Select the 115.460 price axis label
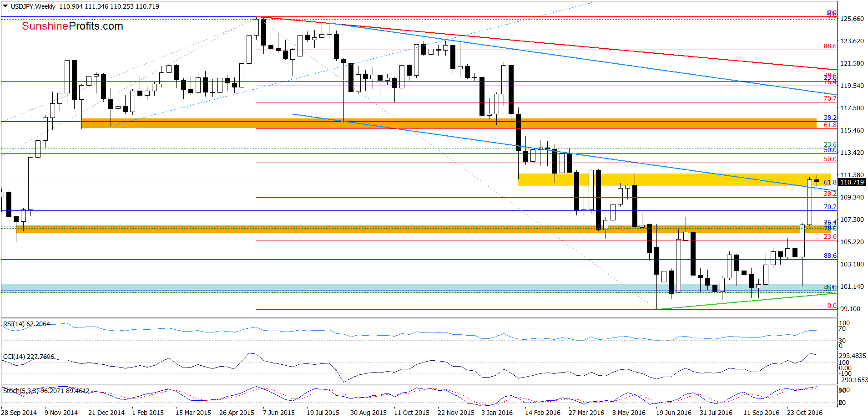This screenshot has width=868, height=419. pos(852,130)
